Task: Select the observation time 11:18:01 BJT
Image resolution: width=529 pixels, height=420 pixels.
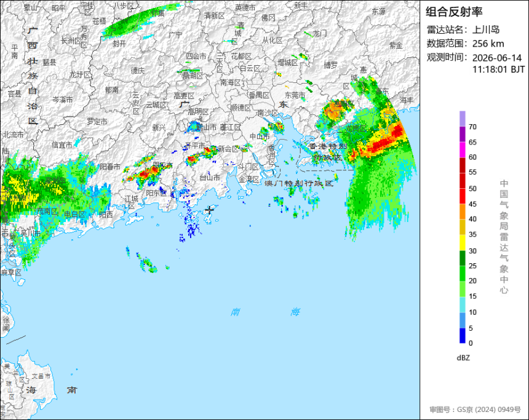Action: tap(498, 69)
